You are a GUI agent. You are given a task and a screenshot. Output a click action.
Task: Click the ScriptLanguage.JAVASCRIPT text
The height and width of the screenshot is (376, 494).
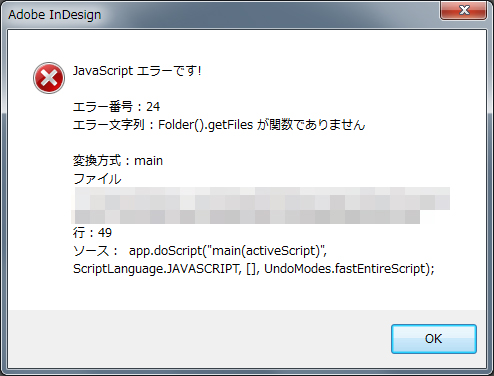157,269
